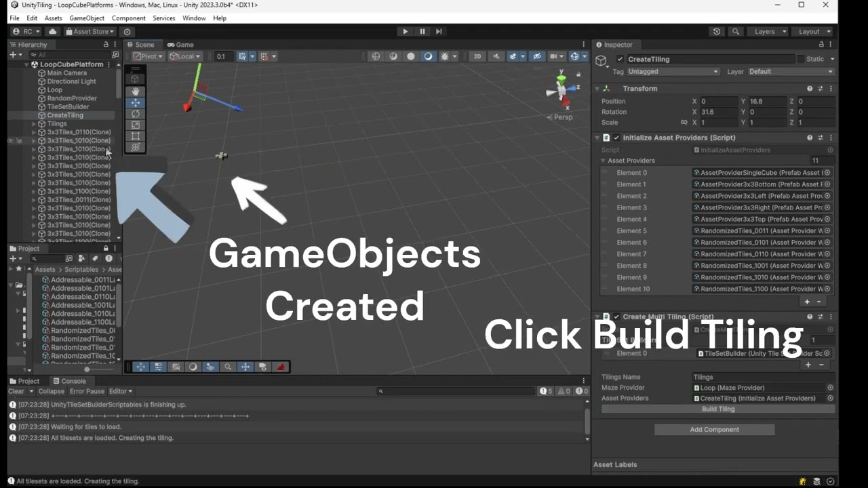Toggle constrained proportions link for Scale
This screenshot has width=868, height=488.
pos(684,123)
